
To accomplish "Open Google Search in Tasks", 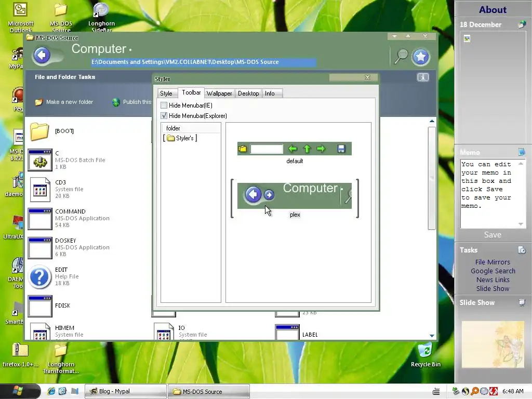I will pos(493,271).
